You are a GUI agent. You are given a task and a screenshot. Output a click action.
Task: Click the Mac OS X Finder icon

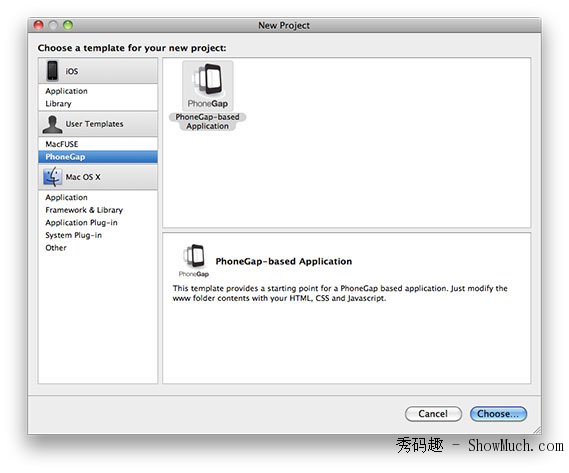coord(52,177)
